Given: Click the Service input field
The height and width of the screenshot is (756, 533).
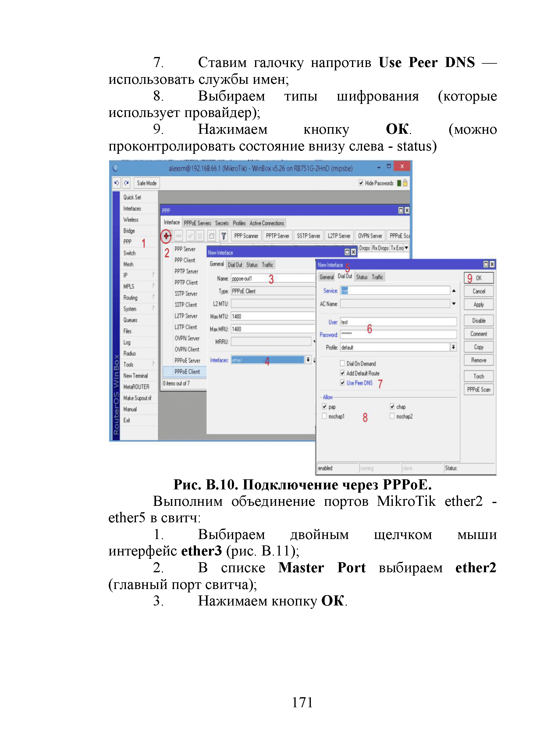Looking at the screenshot, I should pos(395,290).
